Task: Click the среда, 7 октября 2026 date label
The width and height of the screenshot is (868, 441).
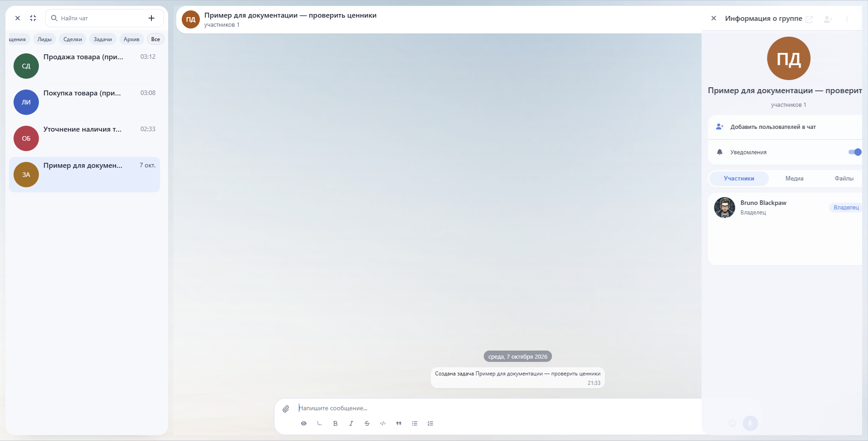Action: point(518,356)
